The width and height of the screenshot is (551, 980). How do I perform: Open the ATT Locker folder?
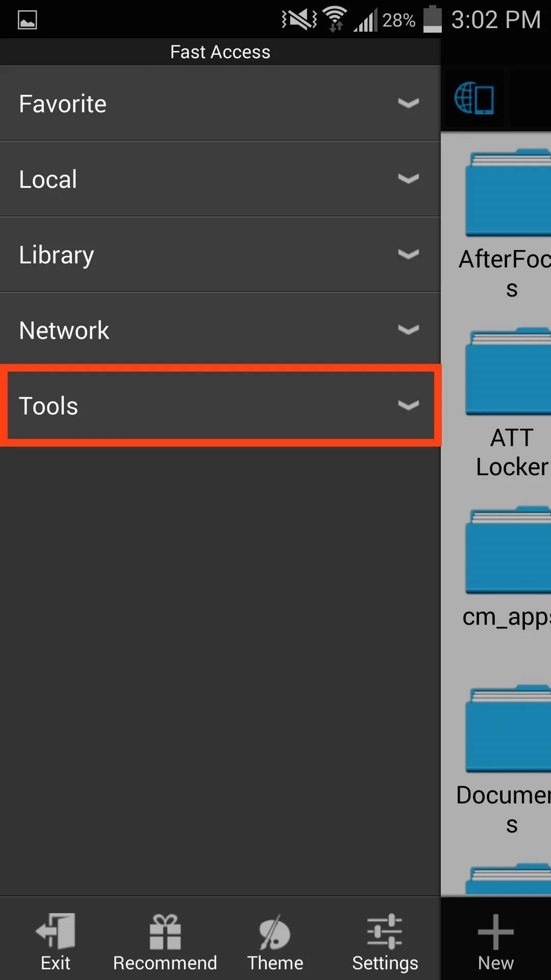(x=508, y=372)
